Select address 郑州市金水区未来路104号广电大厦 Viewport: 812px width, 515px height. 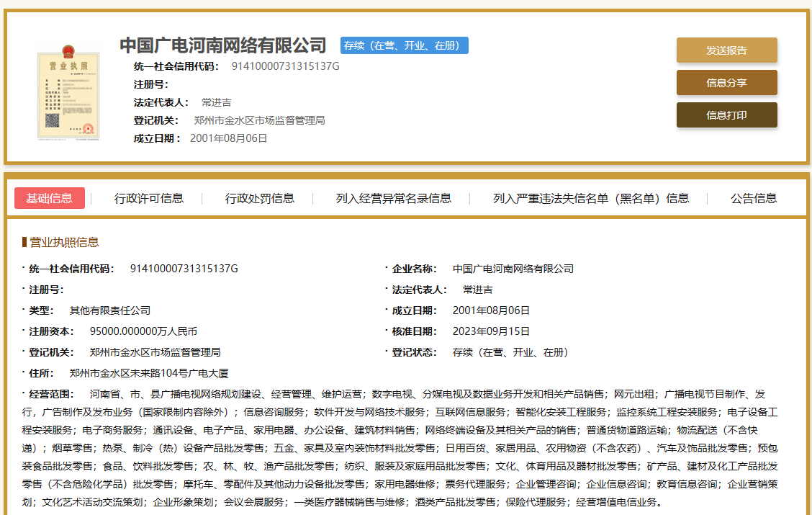(x=149, y=374)
